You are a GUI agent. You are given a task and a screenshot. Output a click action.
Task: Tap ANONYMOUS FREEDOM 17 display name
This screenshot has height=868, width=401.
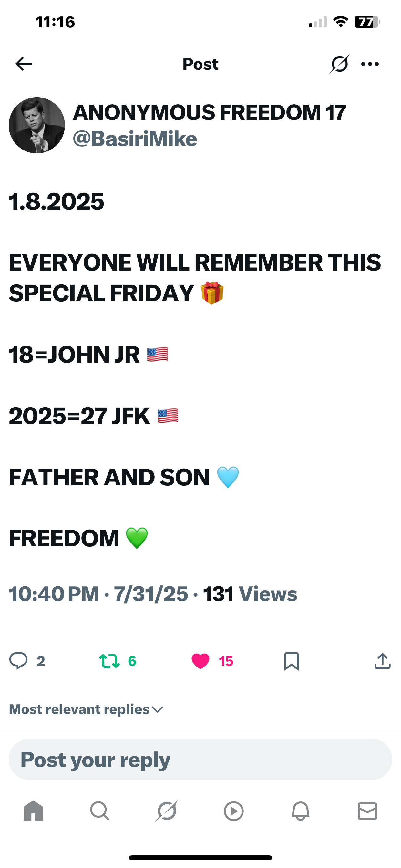click(209, 112)
